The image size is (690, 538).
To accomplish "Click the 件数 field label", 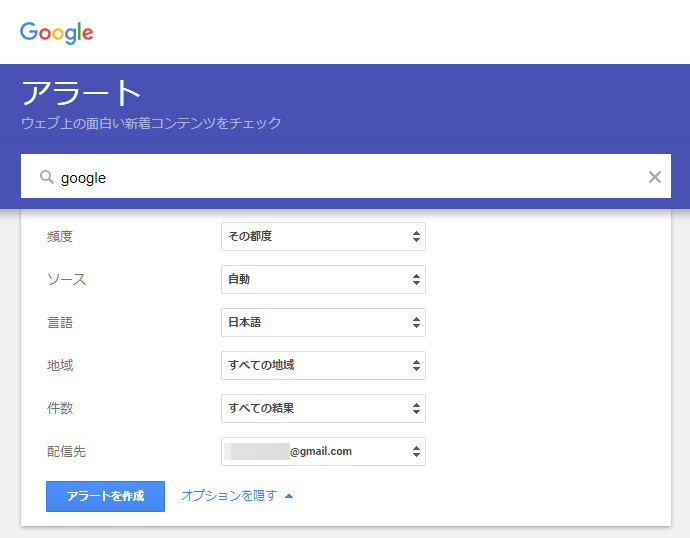I will coord(60,408).
